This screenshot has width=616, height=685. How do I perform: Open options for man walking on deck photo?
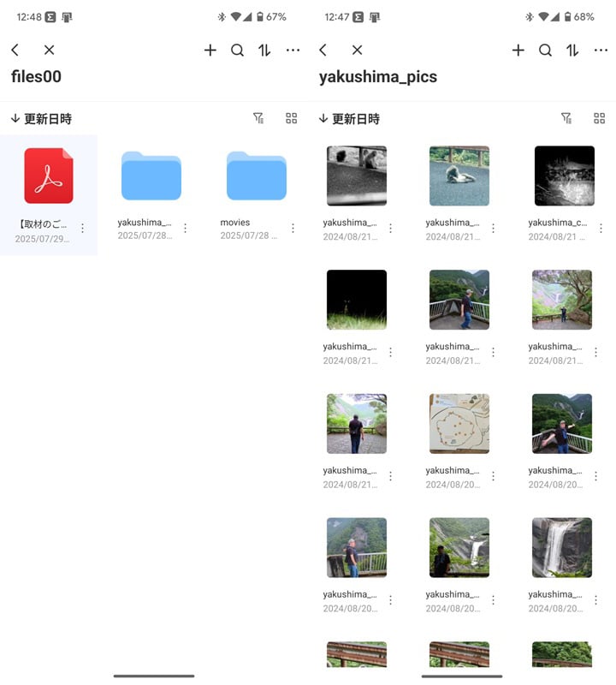click(493, 352)
